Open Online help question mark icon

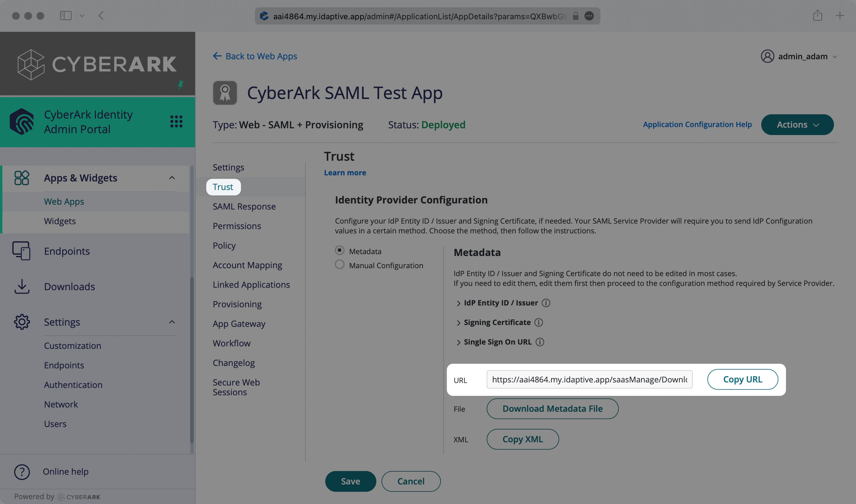coord(22,472)
